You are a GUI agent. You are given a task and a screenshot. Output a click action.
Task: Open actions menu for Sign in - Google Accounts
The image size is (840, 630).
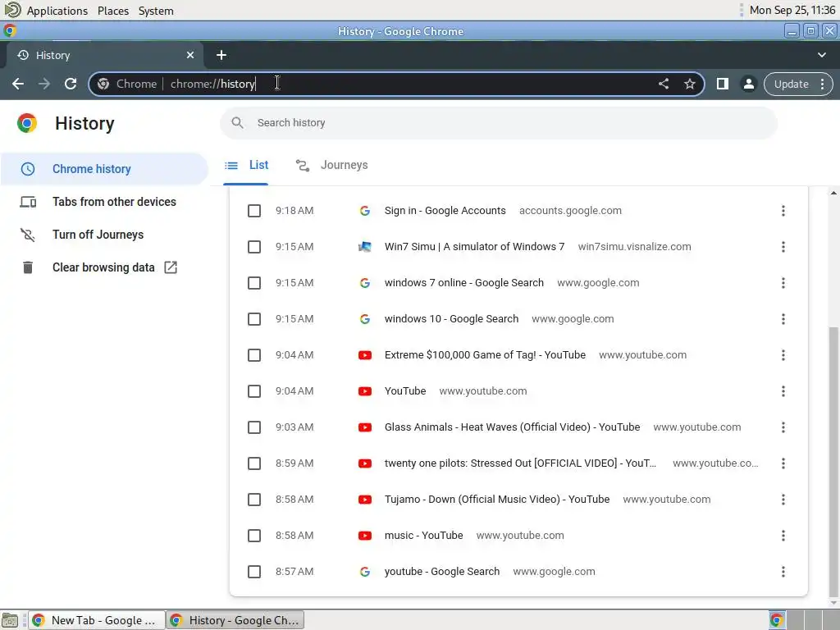783,211
